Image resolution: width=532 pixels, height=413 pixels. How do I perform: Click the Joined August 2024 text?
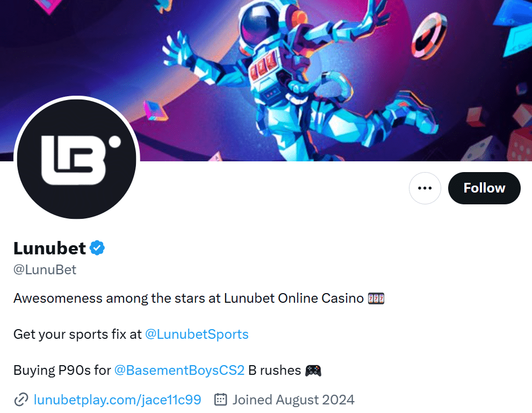[x=293, y=400]
